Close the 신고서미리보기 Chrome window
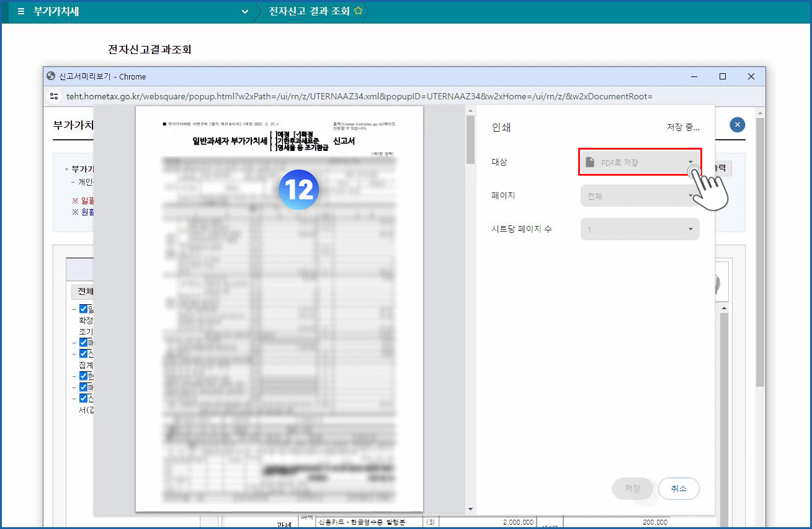812x529 pixels. pos(751,76)
